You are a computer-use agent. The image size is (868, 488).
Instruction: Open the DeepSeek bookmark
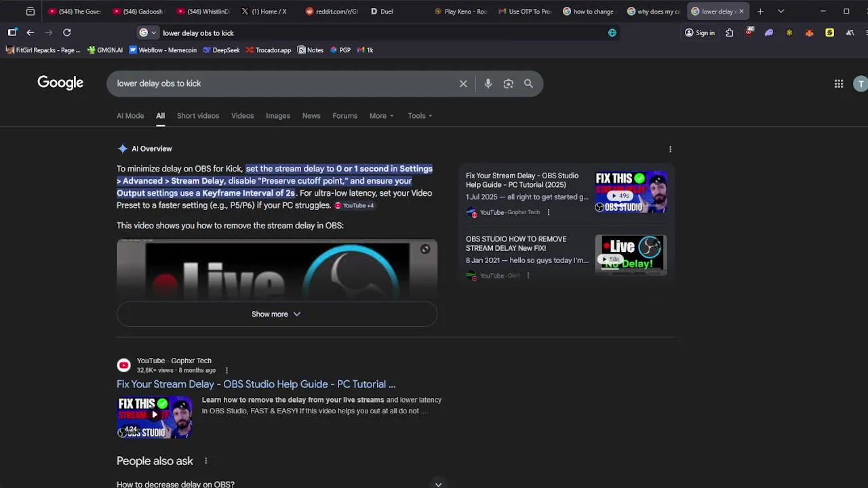pos(221,50)
